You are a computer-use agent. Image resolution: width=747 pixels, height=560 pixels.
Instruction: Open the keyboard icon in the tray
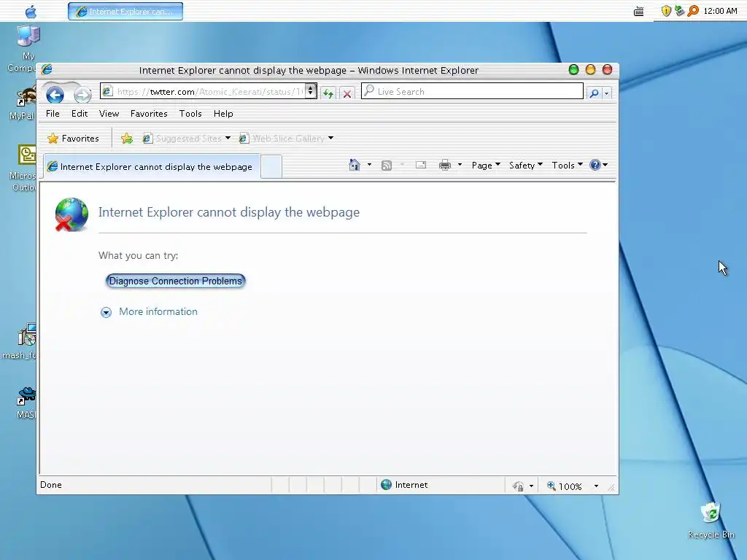click(639, 12)
